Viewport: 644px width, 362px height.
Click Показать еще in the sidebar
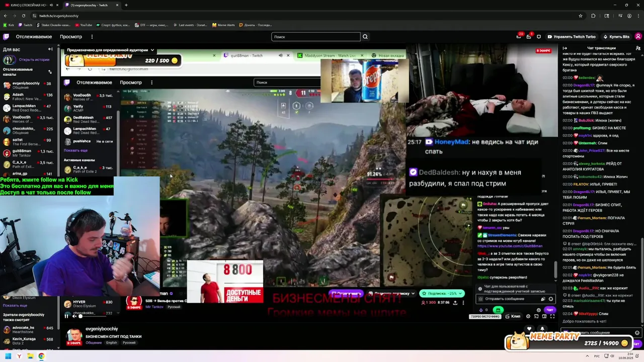(15, 305)
